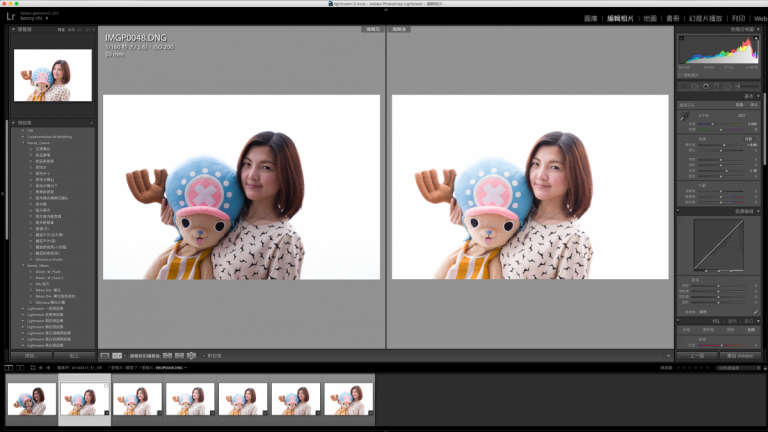Select the Red Eye Correction tool

(x=707, y=86)
